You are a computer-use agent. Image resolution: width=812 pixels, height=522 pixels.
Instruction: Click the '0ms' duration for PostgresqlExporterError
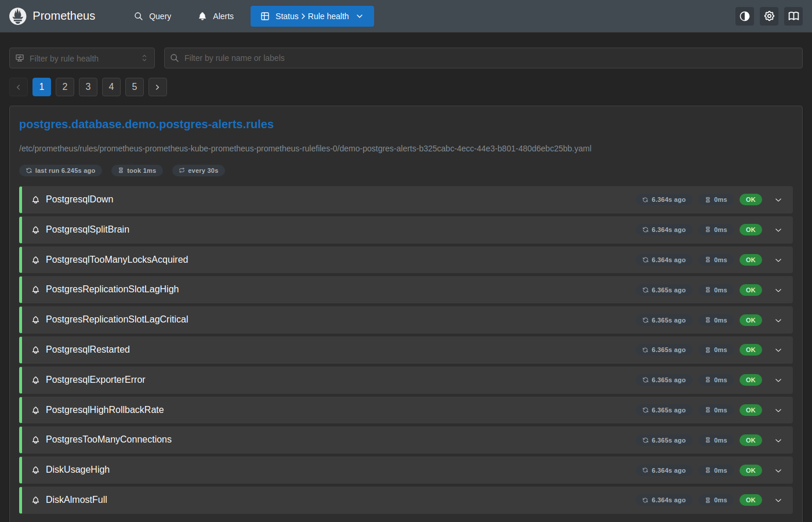coord(716,380)
